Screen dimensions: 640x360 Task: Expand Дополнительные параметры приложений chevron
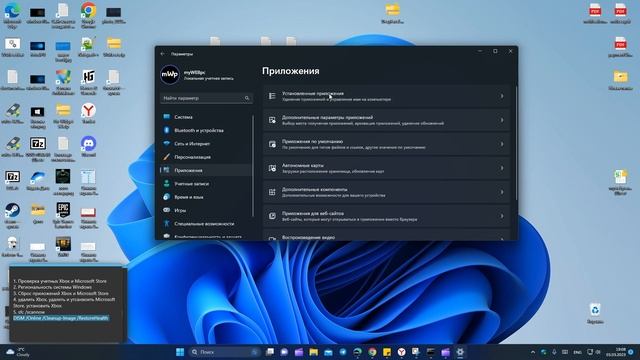tap(502, 120)
